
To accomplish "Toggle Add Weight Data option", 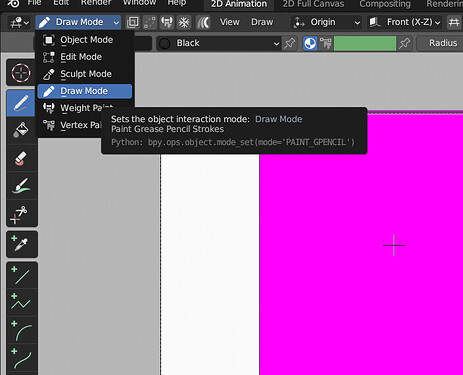I will (x=167, y=22).
